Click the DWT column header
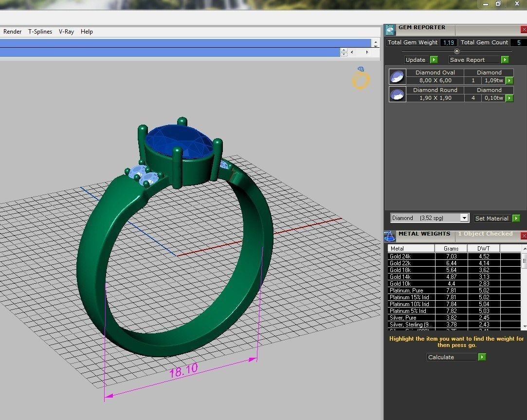The height and width of the screenshot is (420, 527). (483, 249)
